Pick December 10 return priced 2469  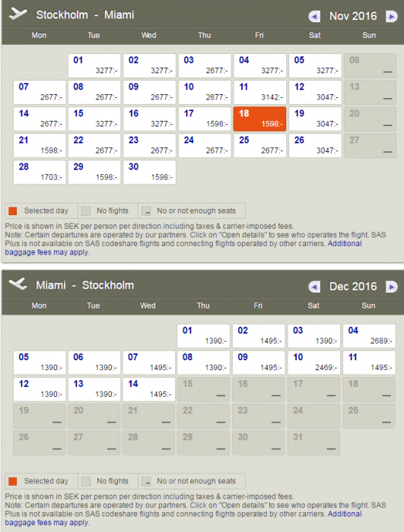314,363
